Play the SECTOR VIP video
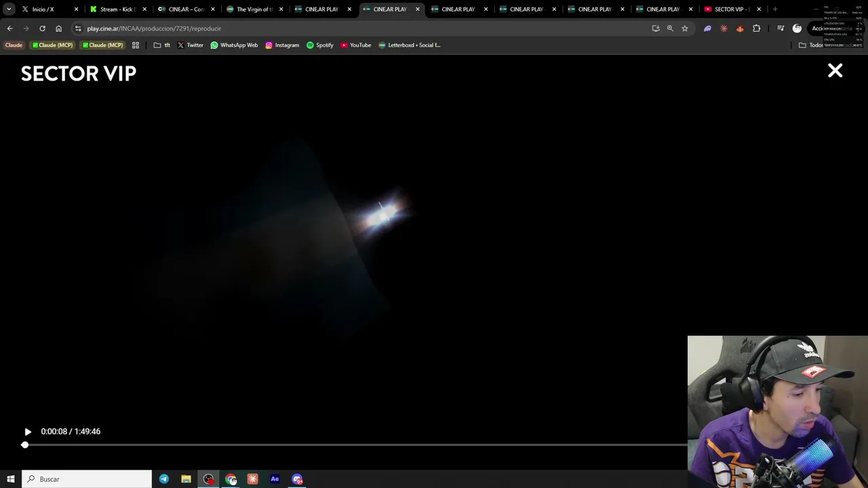Viewport: 868px width, 488px height. [28, 432]
